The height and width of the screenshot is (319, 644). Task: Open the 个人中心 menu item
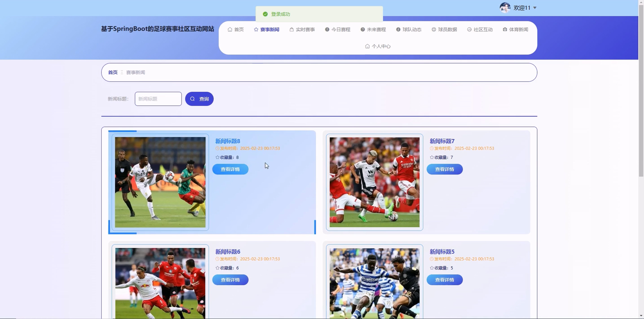[x=381, y=46]
